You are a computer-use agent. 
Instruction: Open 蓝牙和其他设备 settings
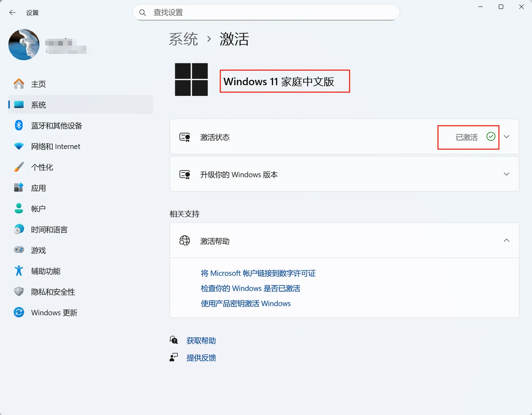pos(81,125)
